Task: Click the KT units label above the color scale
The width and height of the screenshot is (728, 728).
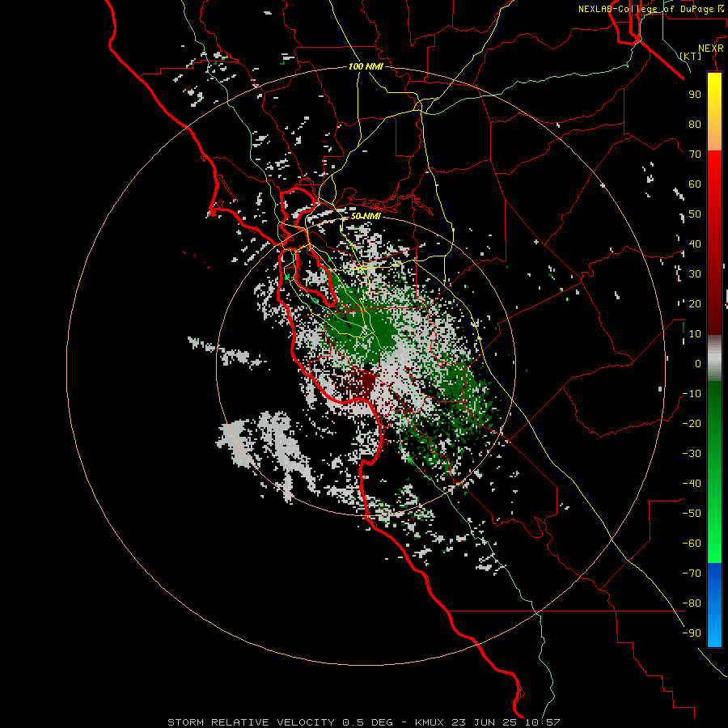Action: [691, 56]
